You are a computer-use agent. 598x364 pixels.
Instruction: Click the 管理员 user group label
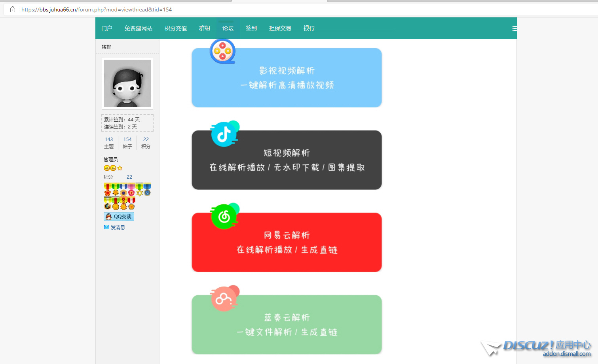111,159
